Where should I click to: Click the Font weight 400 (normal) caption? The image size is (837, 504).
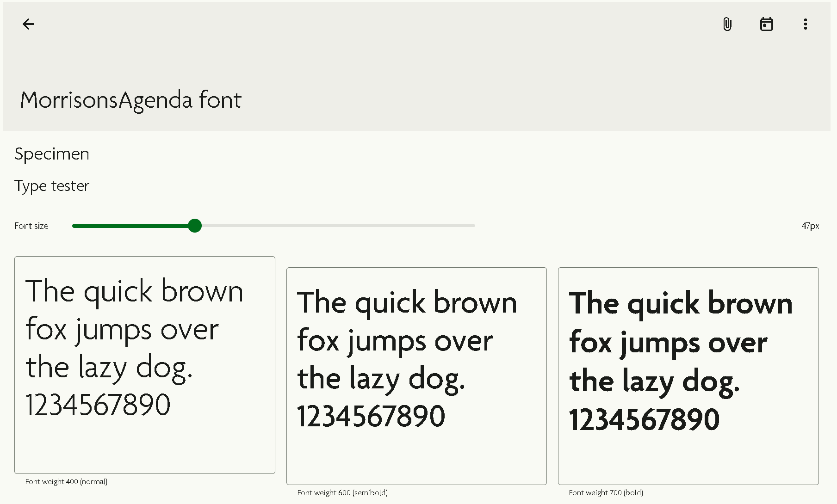tap(66, 482)
